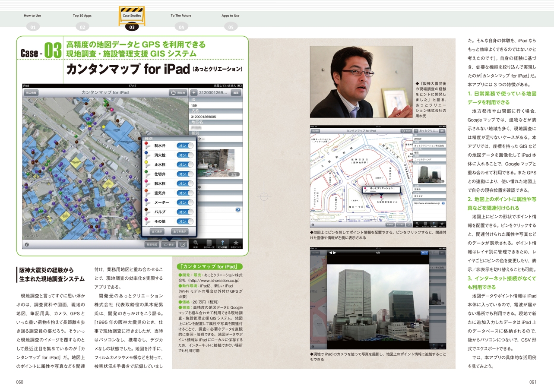
Task: Tap 背景地図 in the aerial-map screenshot toolbar
Action: pos(152,244)
